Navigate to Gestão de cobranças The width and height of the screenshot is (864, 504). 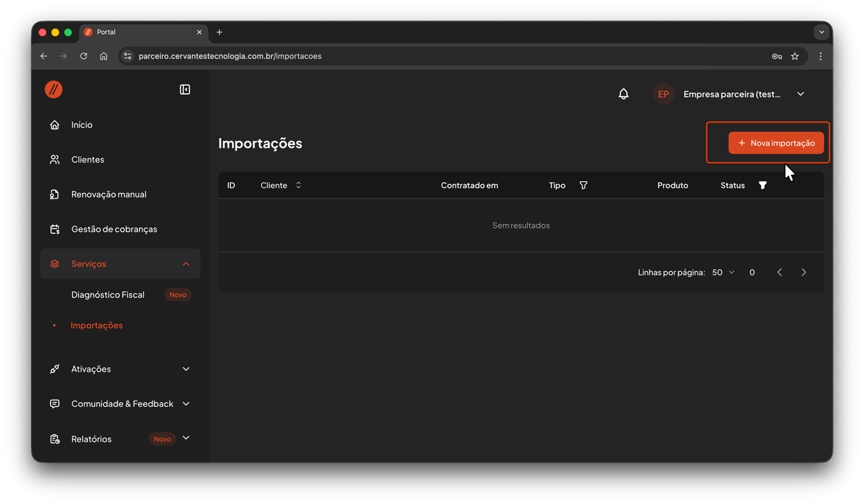tap(114, 229)
